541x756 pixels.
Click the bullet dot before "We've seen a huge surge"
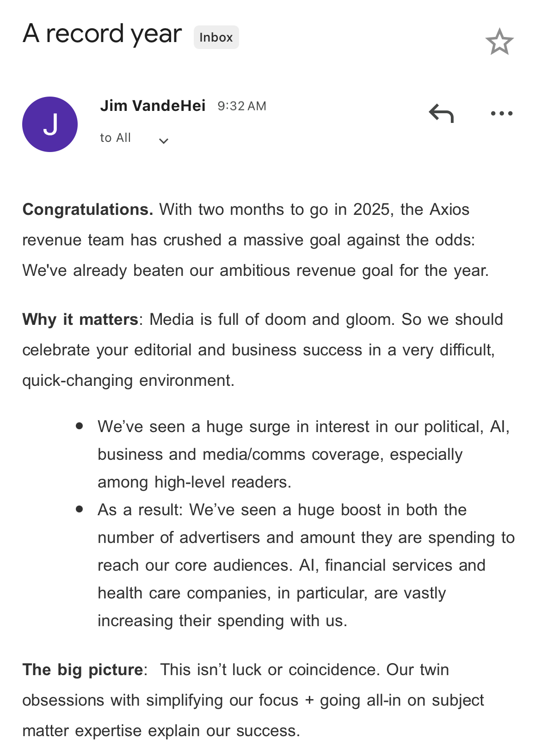point(80,426)
